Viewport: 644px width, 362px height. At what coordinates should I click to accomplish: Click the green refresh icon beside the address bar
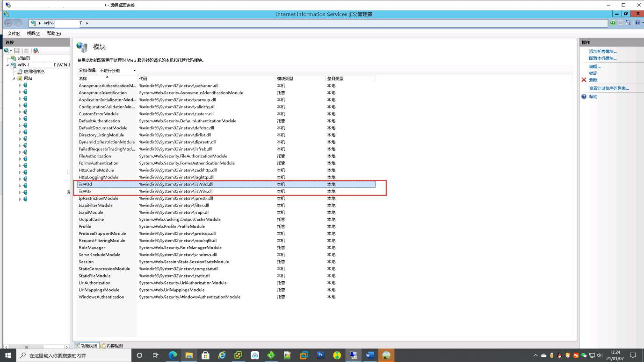613,23
